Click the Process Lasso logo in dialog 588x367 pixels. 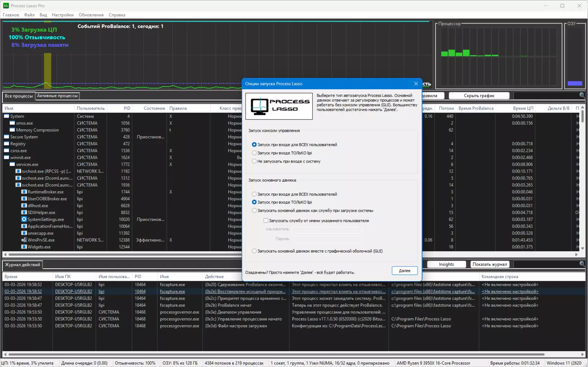(279, 106)
